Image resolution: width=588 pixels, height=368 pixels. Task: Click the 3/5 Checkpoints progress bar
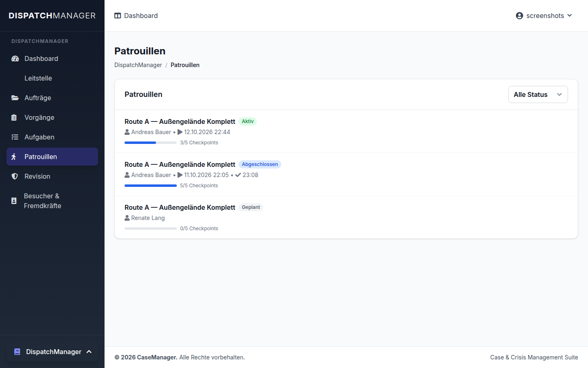pyautogui.click(x=151, y=143)
